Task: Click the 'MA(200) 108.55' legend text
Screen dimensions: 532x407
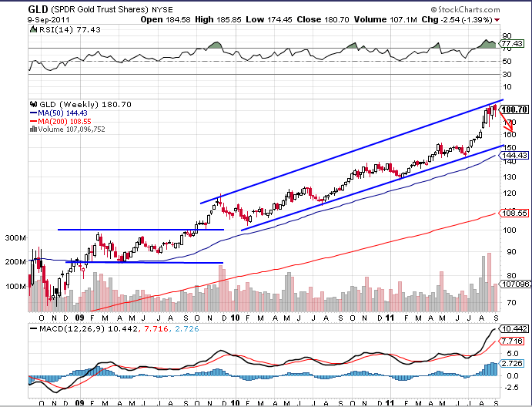Action: tap(65, 121)
